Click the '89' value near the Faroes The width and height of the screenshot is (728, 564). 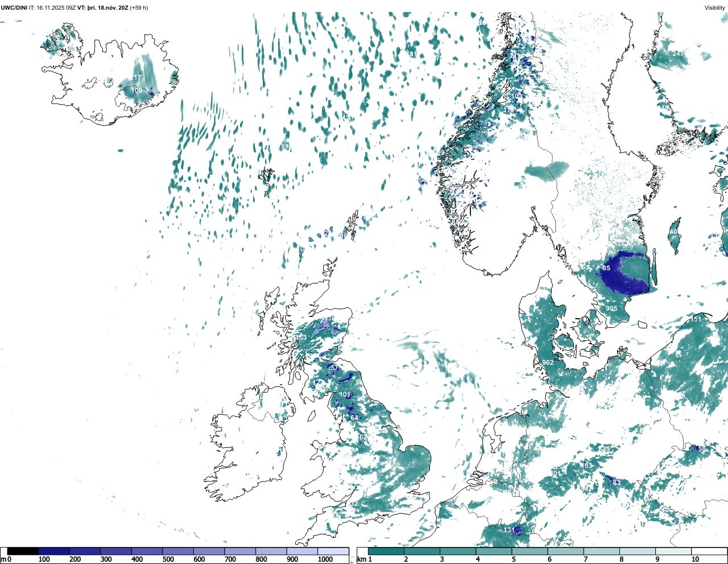click(x=285, y=146)
